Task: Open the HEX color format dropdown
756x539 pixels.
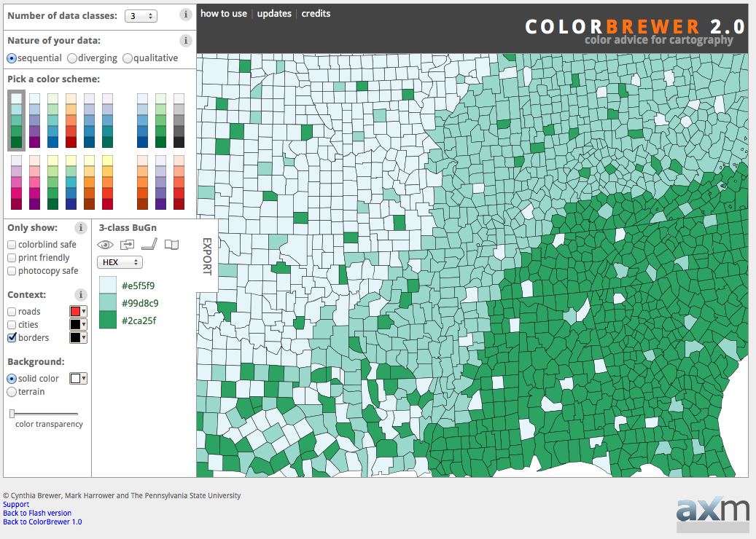Action: click(120, 262)
